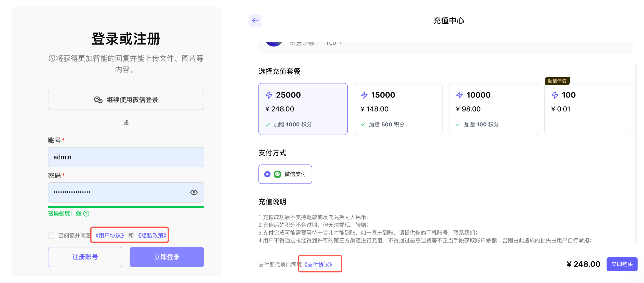Check the agreement consent checkbox

click(x=51, y=236)
